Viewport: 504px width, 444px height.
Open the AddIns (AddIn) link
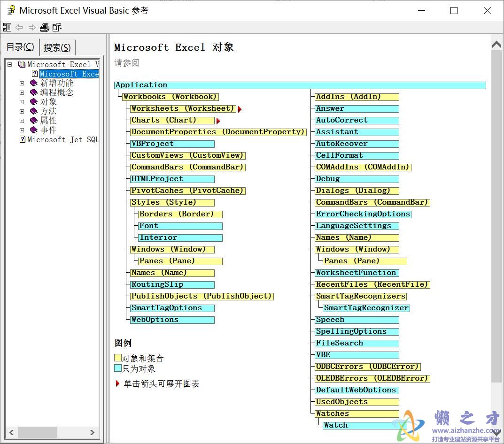coord(357,97)
